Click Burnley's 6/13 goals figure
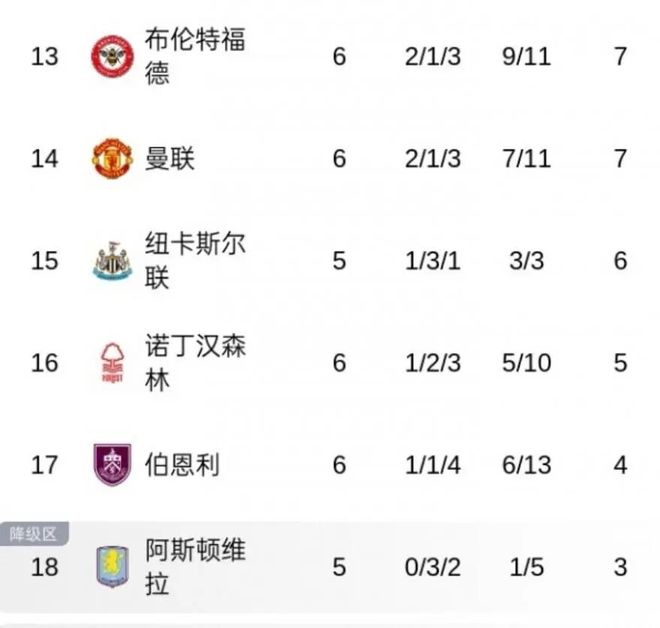 click(527, 465)
